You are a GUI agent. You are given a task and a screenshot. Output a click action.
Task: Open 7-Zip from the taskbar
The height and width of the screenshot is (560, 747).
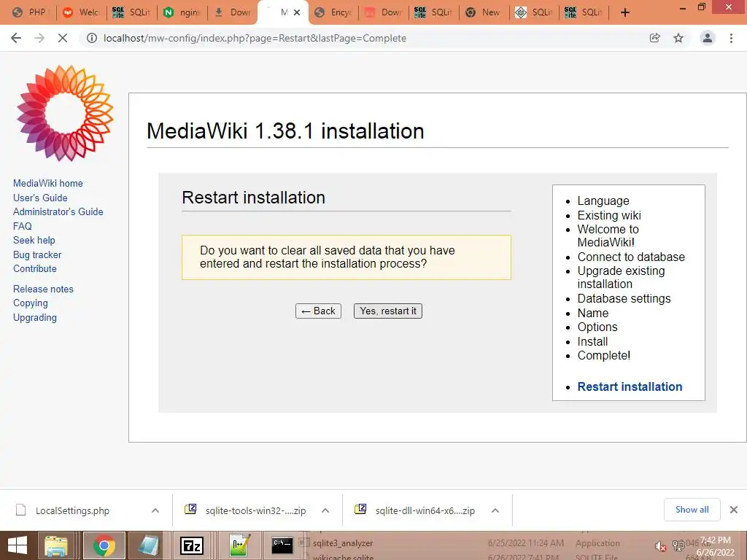click(192, 545)
